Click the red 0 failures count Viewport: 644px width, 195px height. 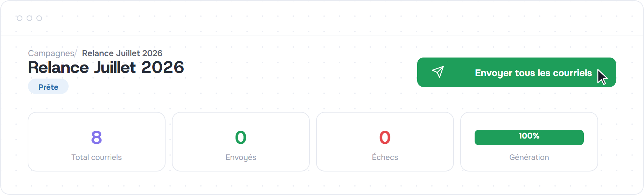(385, 137)
